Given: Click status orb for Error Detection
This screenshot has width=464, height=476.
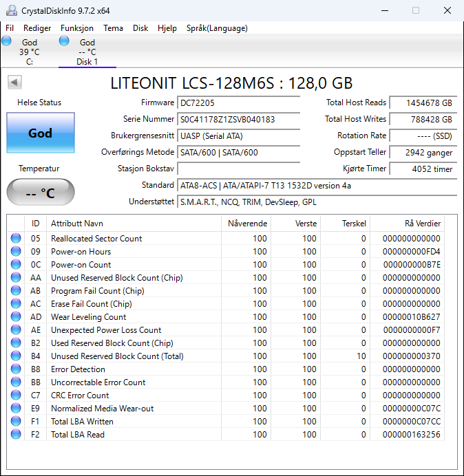Looking at the screenshot, I should (16, 369).
